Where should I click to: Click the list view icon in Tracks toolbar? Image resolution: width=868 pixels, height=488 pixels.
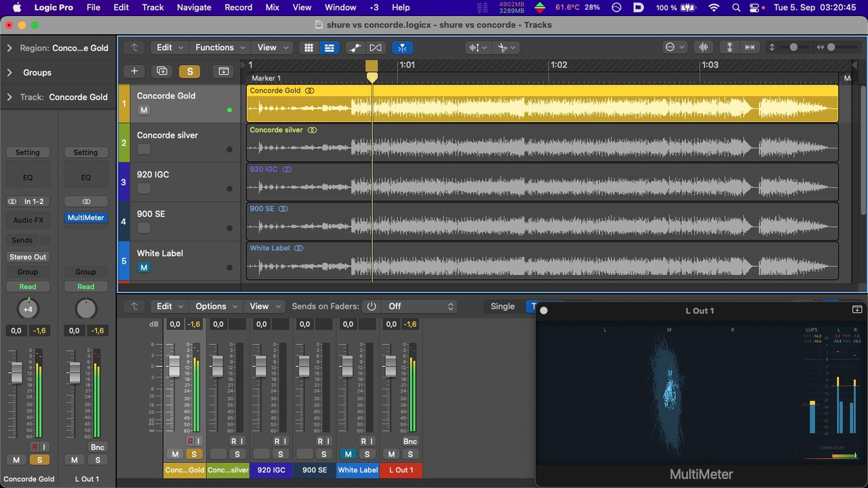pyautogui.click(x=329, y=47)
